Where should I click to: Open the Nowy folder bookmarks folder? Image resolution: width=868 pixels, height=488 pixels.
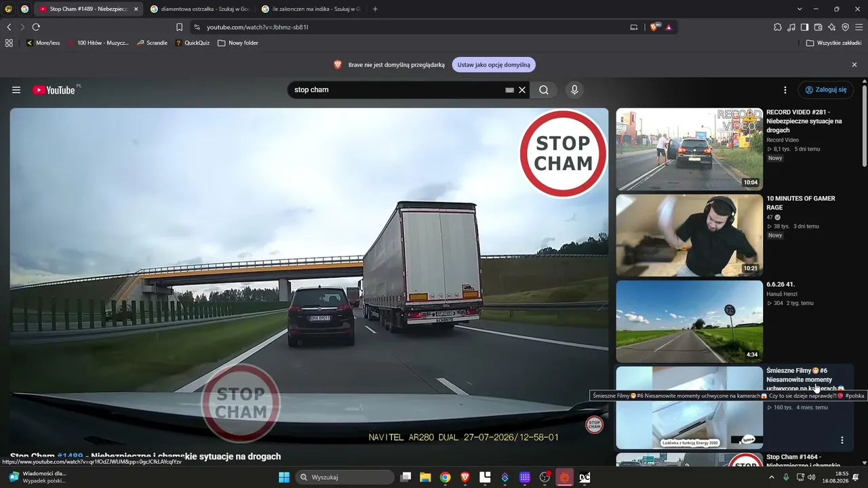[x=238, y=43]
